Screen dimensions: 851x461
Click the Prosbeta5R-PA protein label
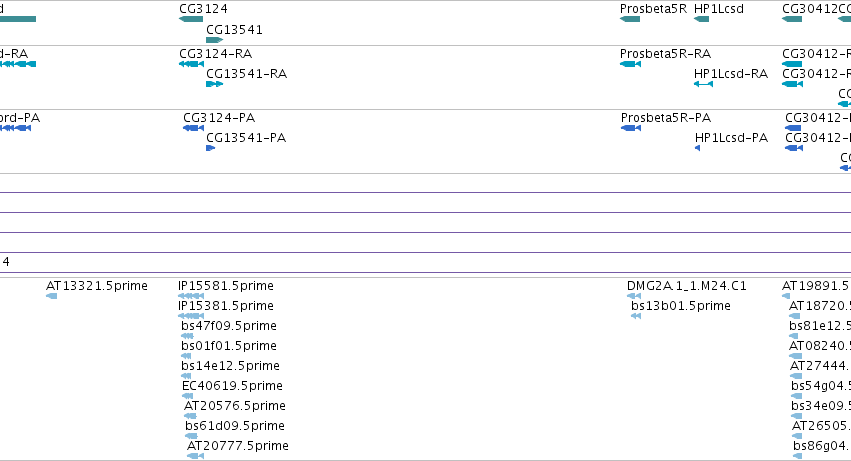pos(666,118)
